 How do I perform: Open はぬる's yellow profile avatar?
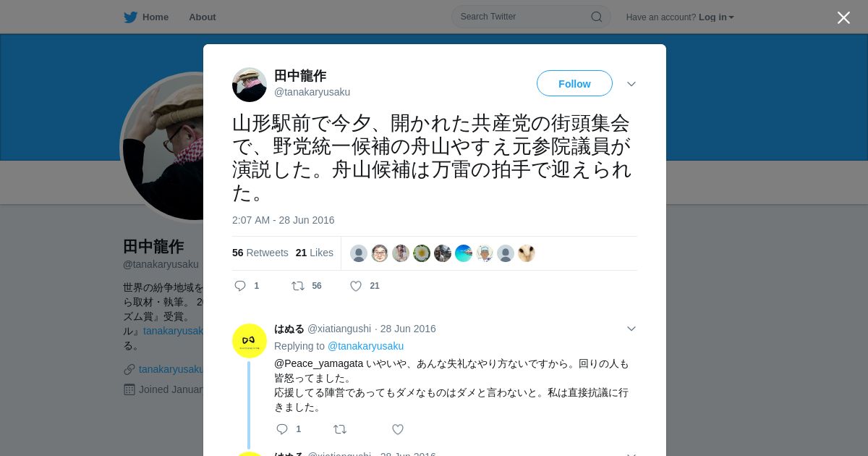tap(250, 341)
